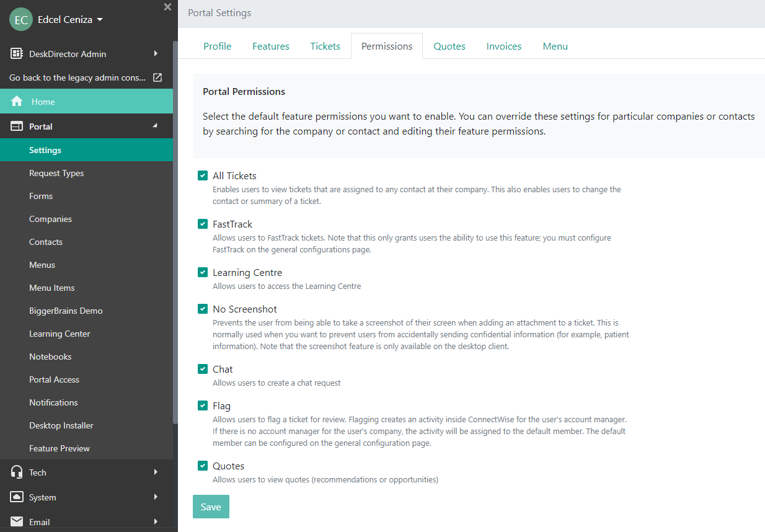Viewport: 765px width, 532px height.
Task: Select Settings under Portal
Action: coord(86,150)
